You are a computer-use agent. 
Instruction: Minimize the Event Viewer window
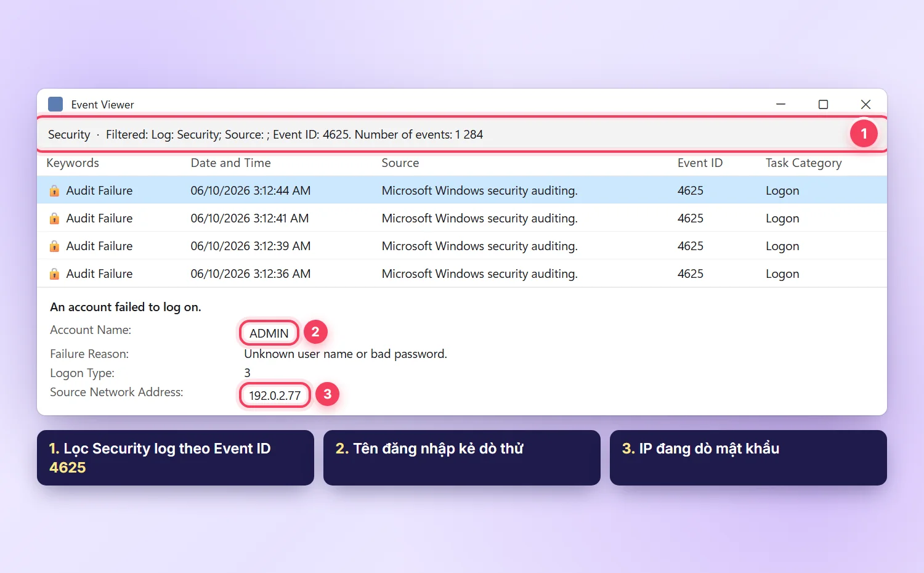pos(780,104)
